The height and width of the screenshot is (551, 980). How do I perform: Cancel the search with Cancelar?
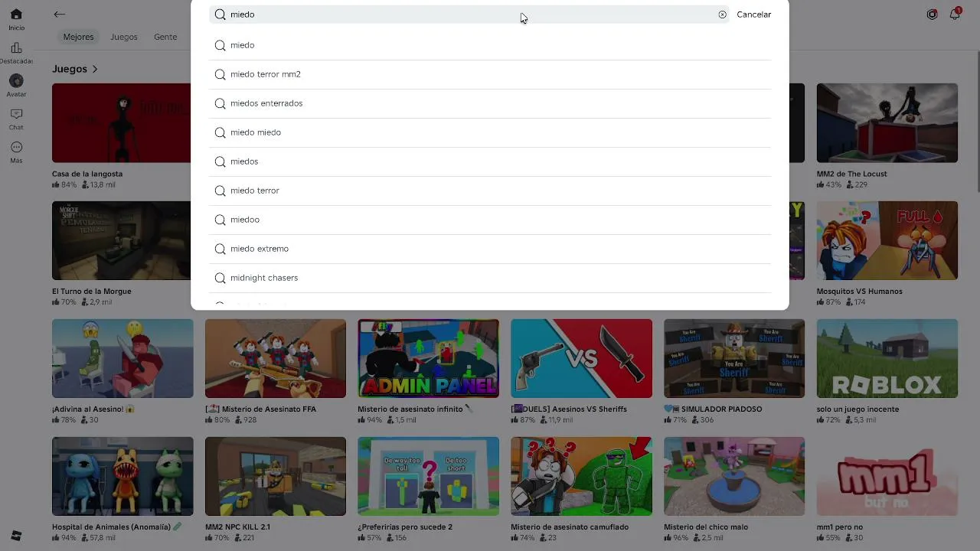[753, 15]
